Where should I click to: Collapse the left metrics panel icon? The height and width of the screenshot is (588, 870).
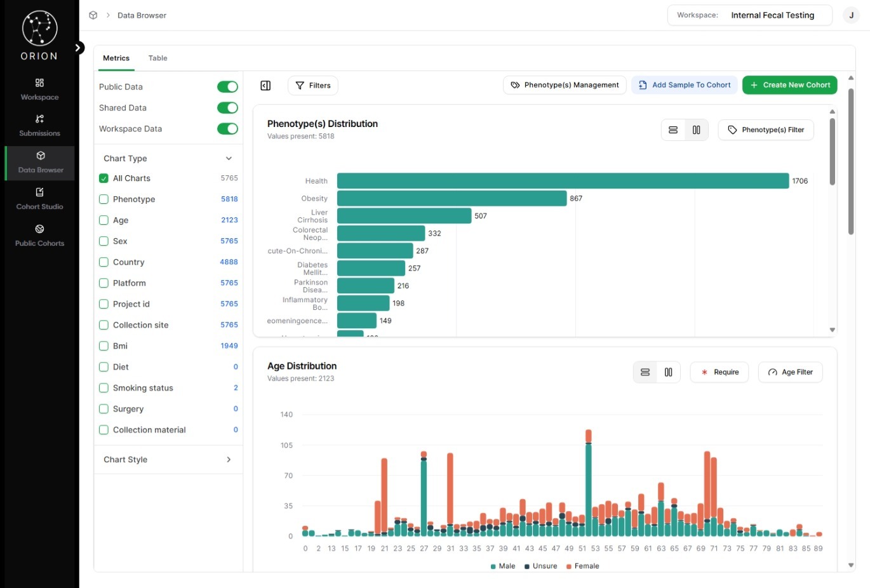pos(265,86)
